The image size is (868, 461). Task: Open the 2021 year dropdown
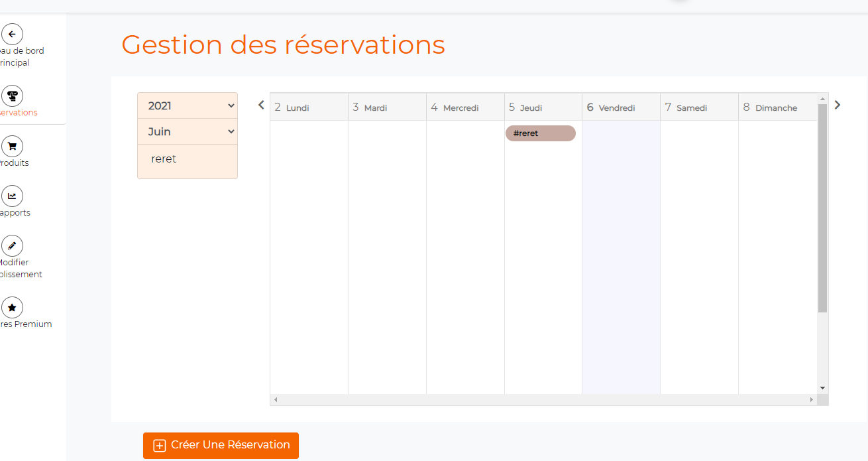(x=188, y=105)
